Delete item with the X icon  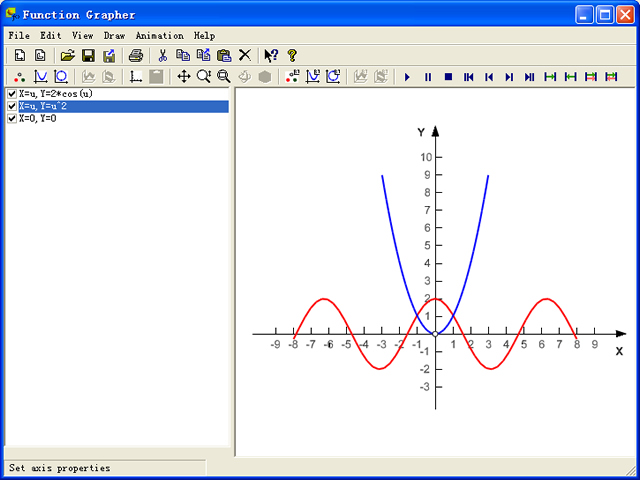244,55
